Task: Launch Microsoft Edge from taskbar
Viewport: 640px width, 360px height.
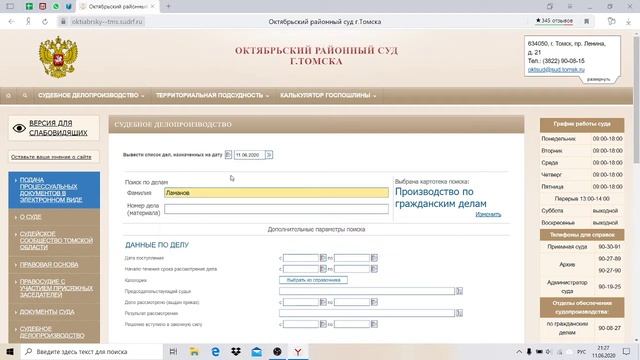Action: [215, 352]
